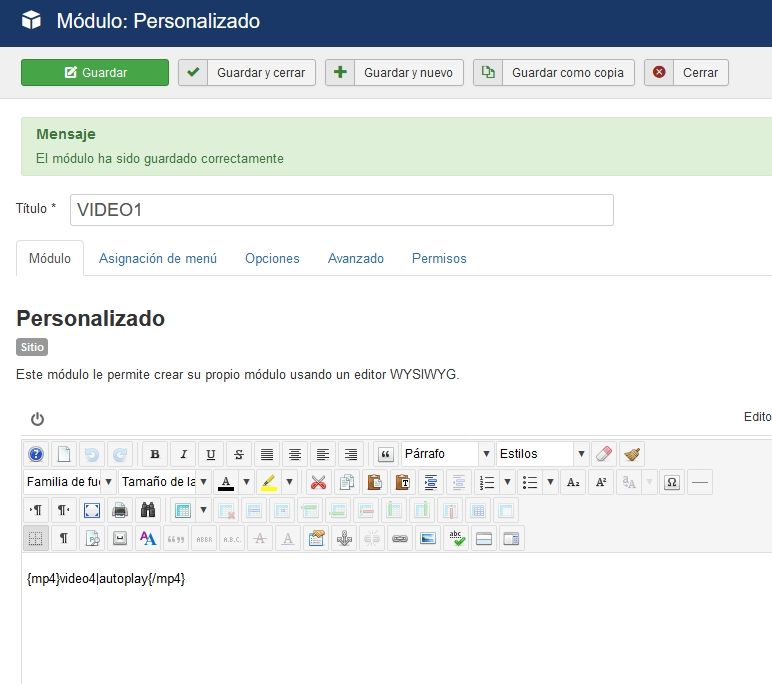Click the insert table icon
Image resolution: width=772 pixels, height=684 pixels.
(183, 510)
